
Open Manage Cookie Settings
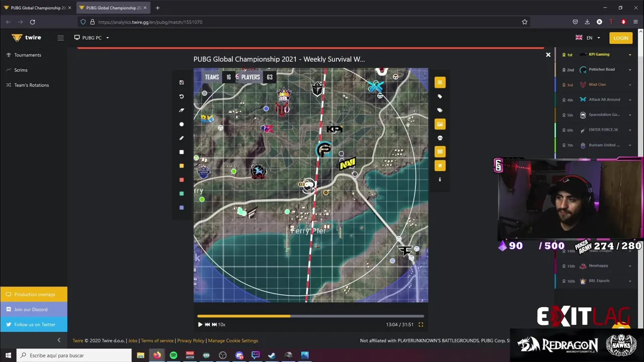[x=233, y=340]
